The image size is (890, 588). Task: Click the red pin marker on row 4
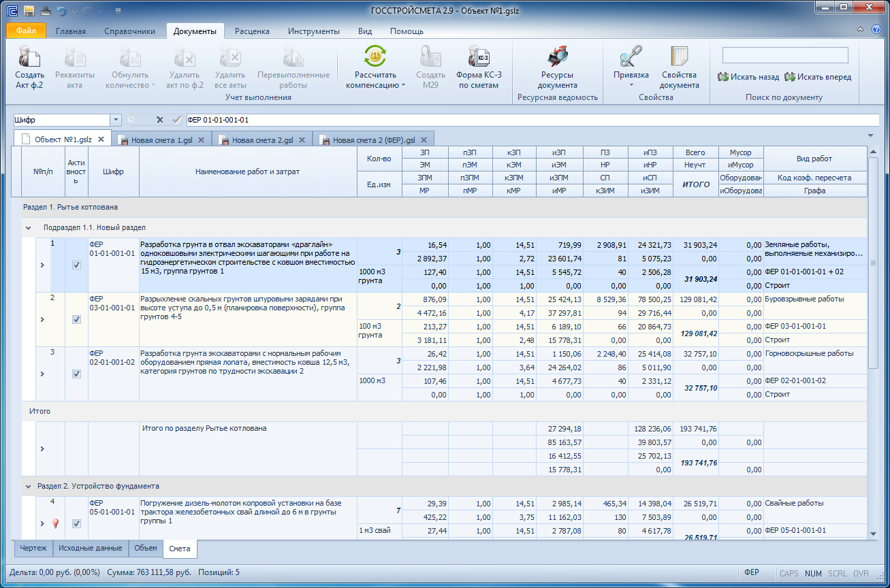pyautogui.click(x=57, y=523)
